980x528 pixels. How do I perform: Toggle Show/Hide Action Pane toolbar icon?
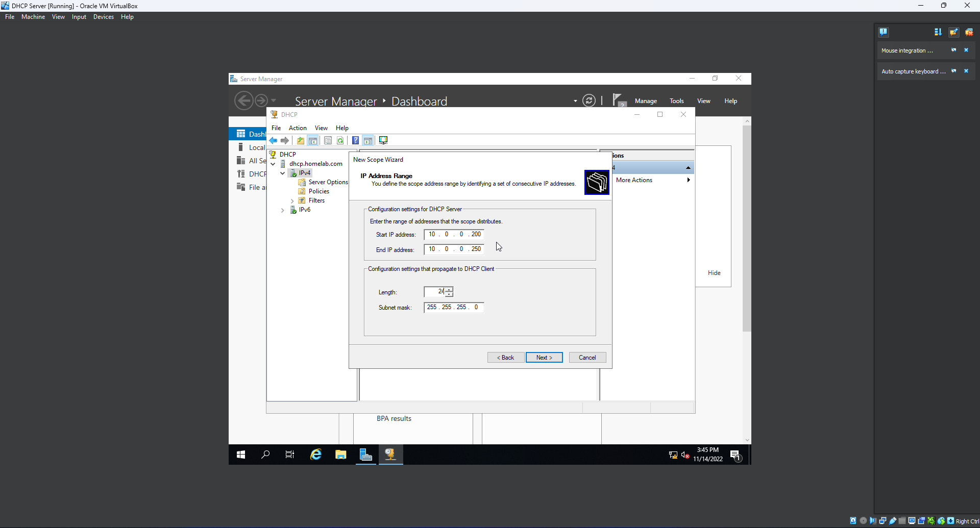tap(368, 141)
